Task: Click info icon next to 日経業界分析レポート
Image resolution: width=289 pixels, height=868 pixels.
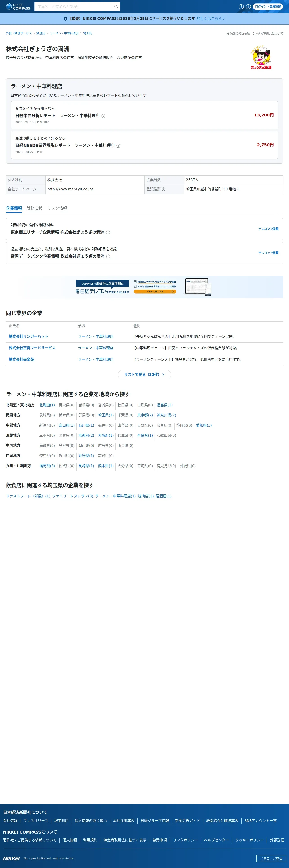Action: 103,116
